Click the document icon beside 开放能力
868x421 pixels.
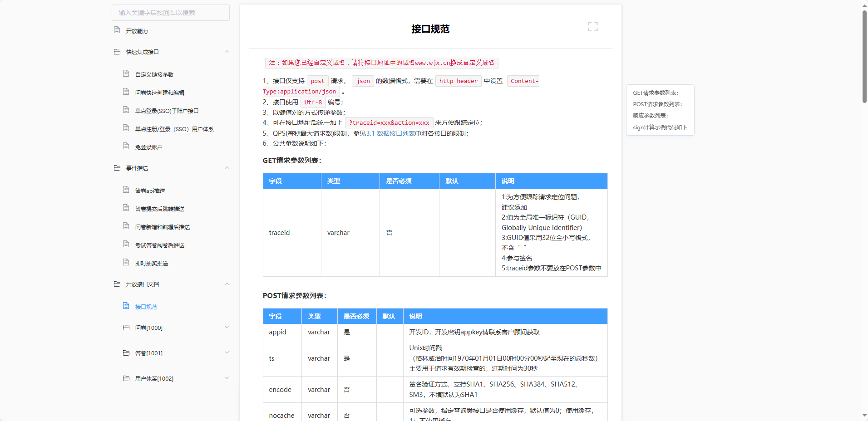[x=116, y=30]
